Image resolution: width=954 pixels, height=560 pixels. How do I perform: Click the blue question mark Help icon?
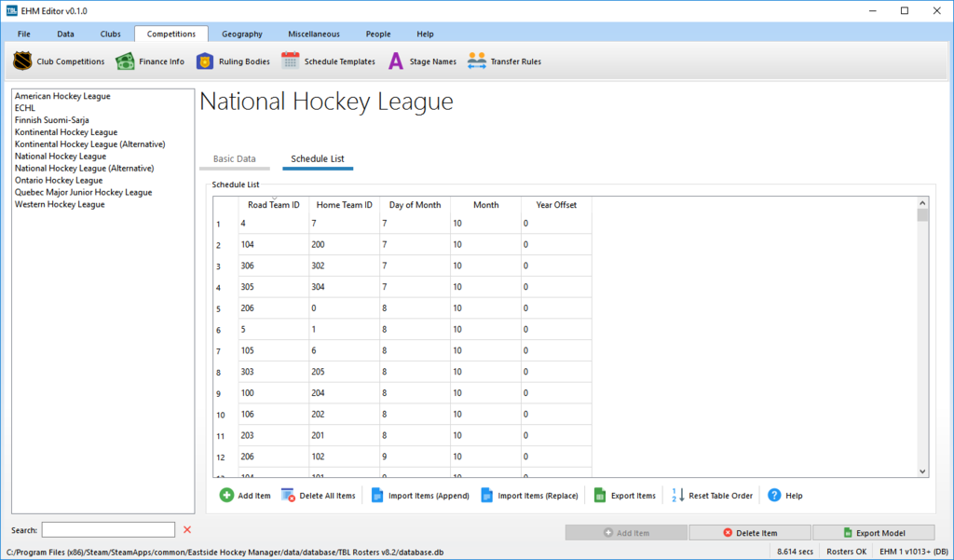click(x=774, y=496)
